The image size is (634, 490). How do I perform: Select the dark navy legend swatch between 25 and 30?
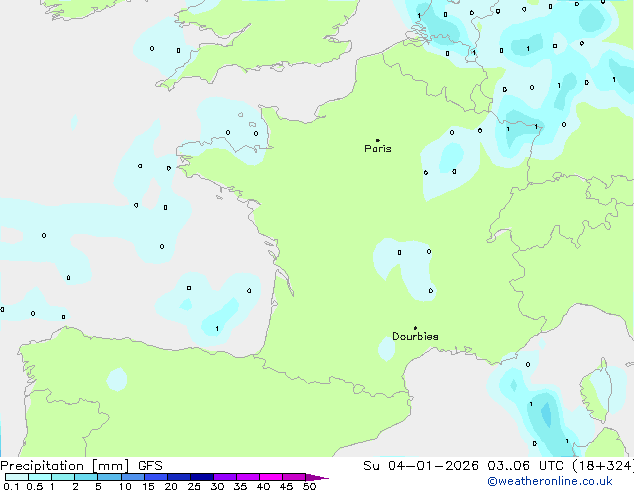pos(202,477)
